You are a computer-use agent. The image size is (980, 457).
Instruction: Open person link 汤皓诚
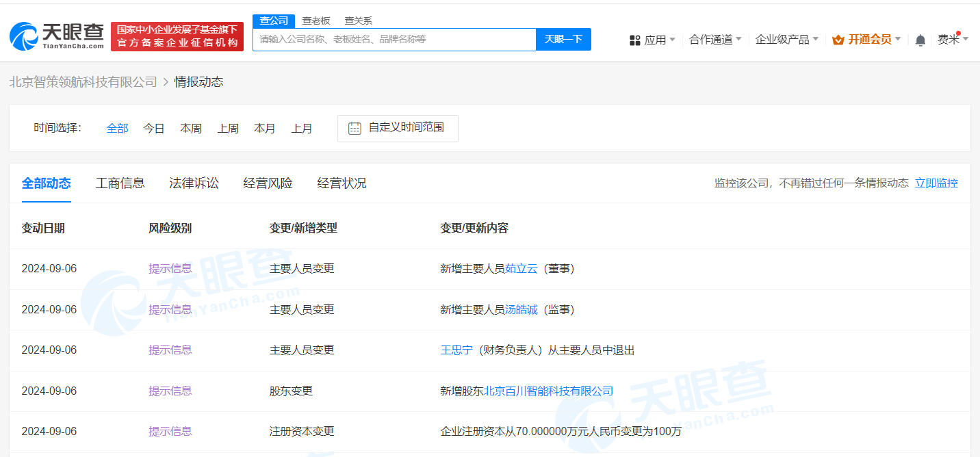(521, 310)
